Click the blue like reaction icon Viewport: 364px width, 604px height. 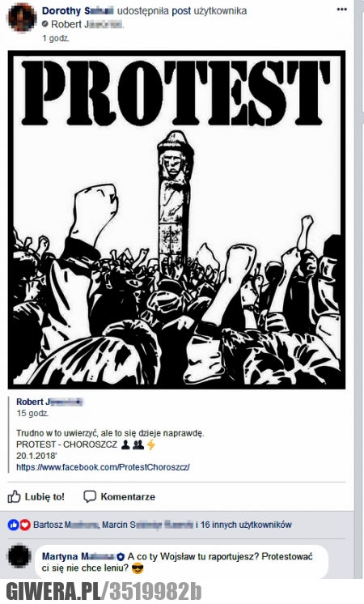pos(14,525)
